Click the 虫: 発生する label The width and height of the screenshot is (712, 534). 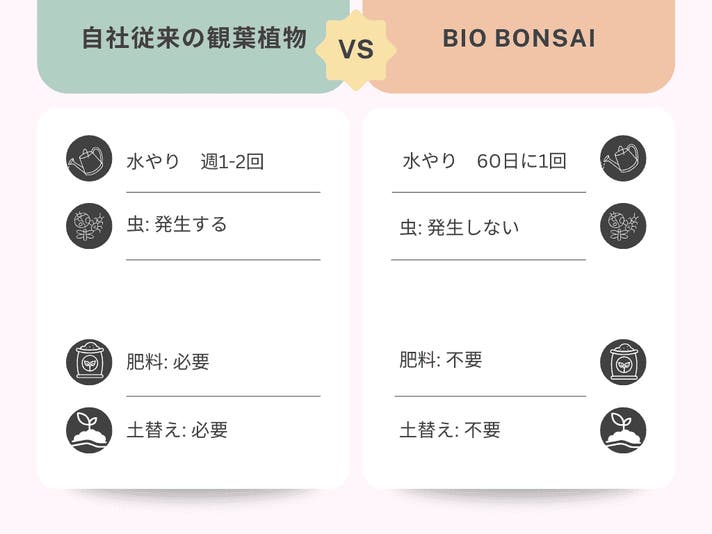[x=177, y=224]
